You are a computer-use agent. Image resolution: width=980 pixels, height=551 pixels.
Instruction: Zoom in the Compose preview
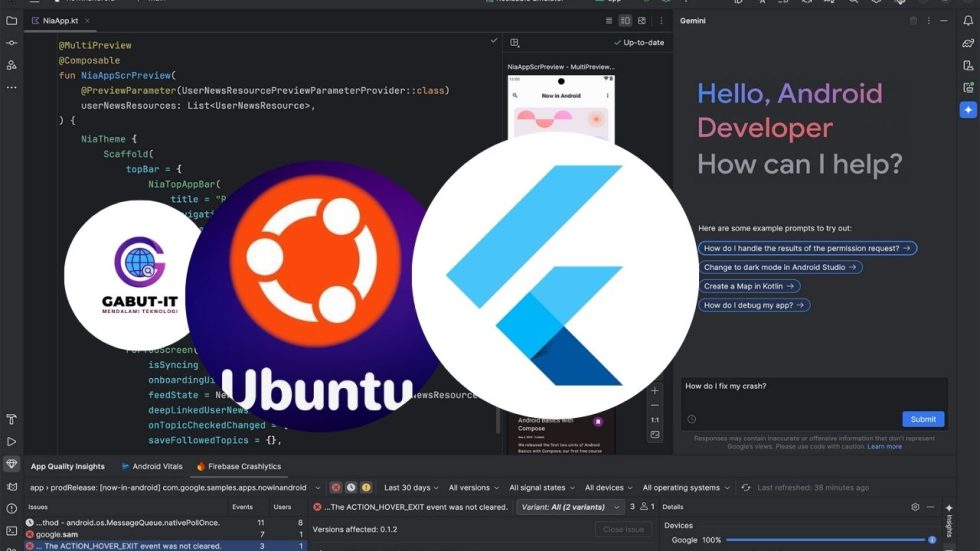point(654,391)
